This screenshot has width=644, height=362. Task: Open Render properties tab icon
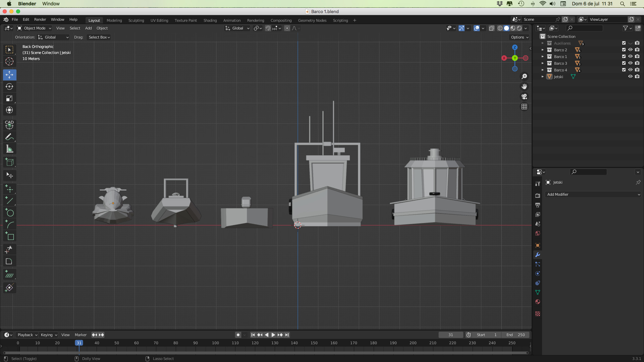pos(538,195)
